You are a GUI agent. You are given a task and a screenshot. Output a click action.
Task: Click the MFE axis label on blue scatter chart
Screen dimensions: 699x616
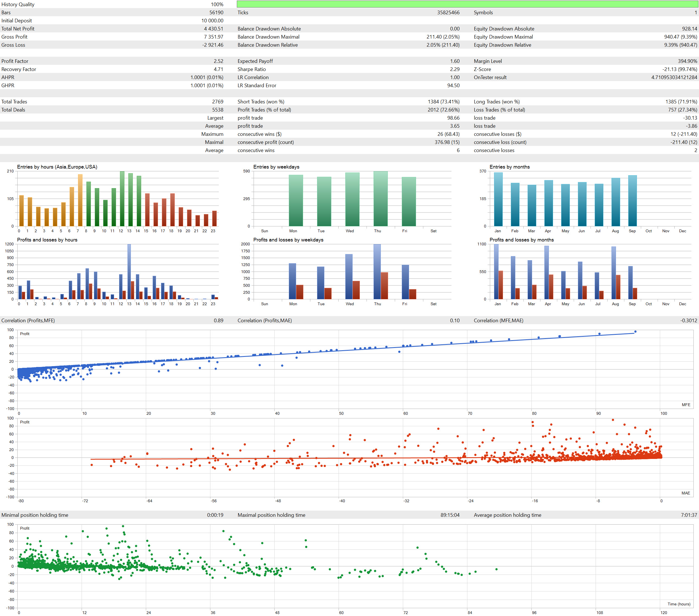[x=686, y=405]
